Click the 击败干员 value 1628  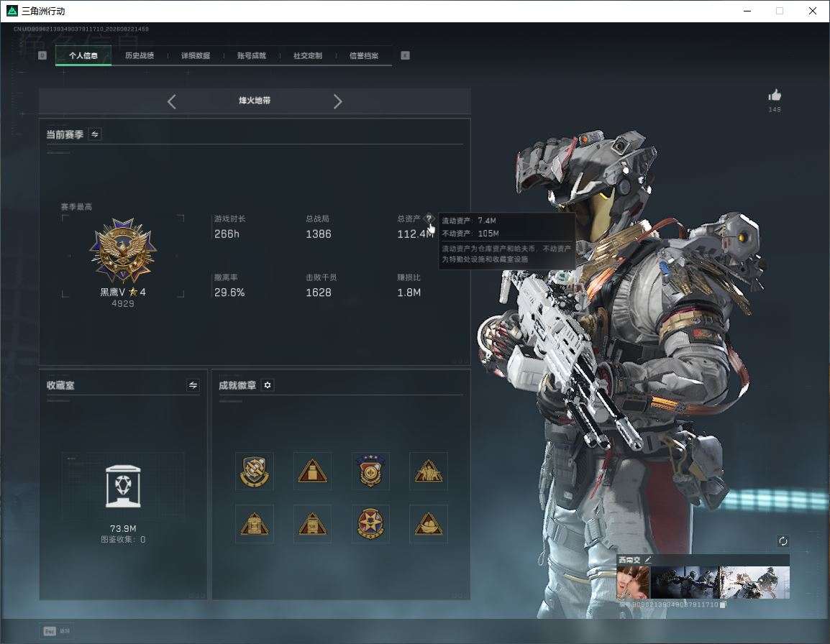[x=318, y=292]
